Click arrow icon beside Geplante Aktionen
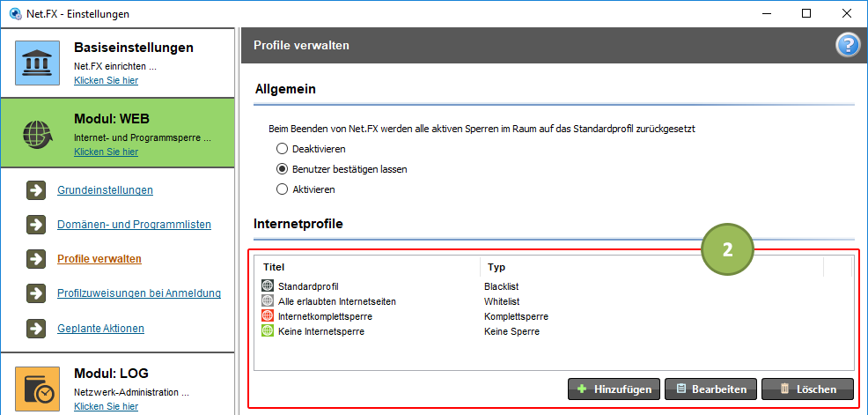Viewport: 868px width, 415px height. [x=36, y=328]
